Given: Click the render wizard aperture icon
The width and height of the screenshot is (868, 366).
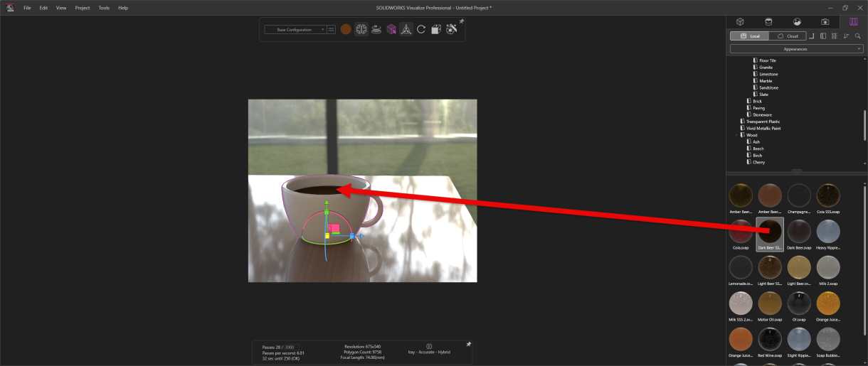Looking at the screenshot, I should [451, 30].
